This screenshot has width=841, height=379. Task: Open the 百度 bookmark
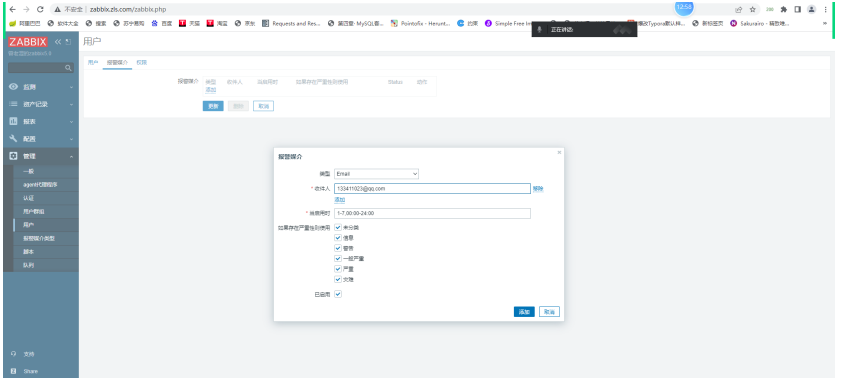[x=161, y=24]
